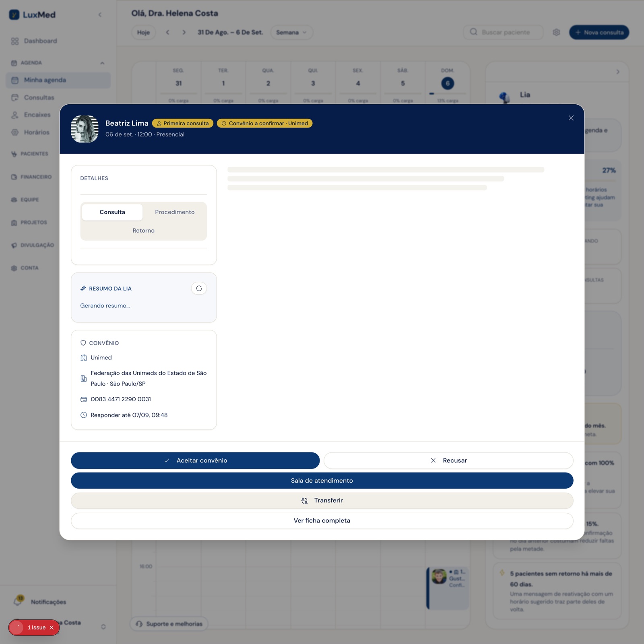Select Monday 31 in the calendar header
The width and height of the screenshot is (644, 644).
pos(179,83)
